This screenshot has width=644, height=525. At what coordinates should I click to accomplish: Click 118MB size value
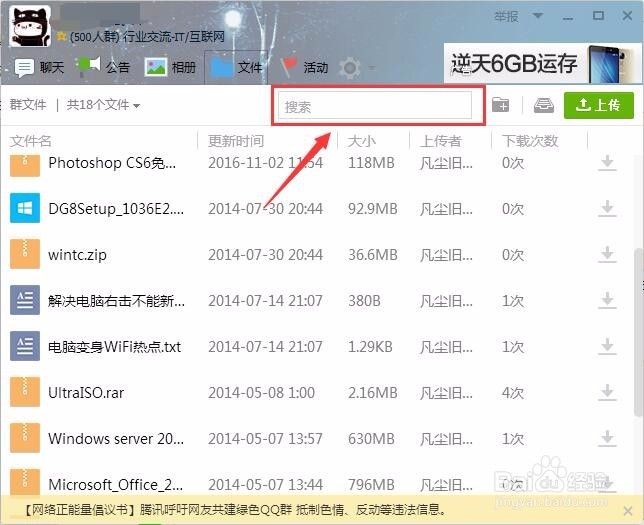[371, 163]
